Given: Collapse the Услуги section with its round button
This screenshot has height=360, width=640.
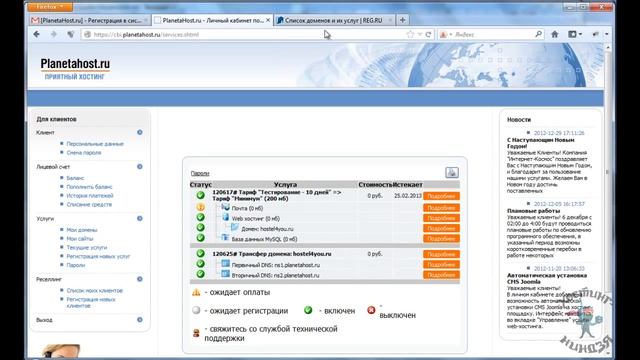Looking at the screenshot, I should click(140, 218).
